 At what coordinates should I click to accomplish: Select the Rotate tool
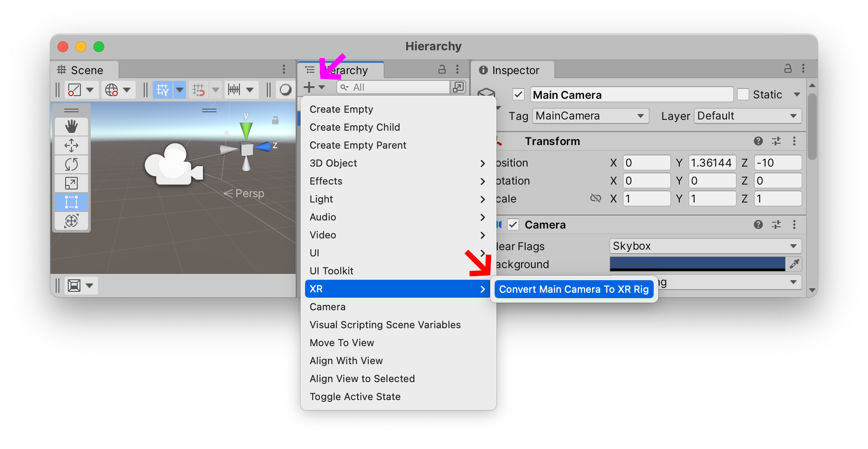click(x=71, y=164)
